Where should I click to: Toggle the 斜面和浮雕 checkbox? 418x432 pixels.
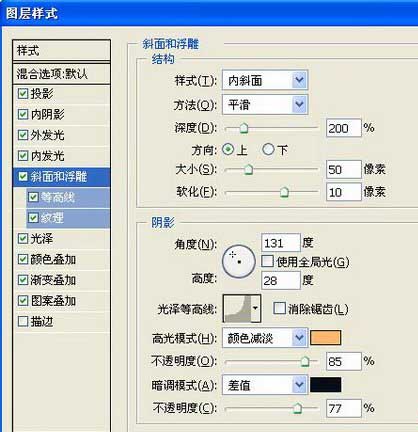pyautogui.click(x=23, y=176)
